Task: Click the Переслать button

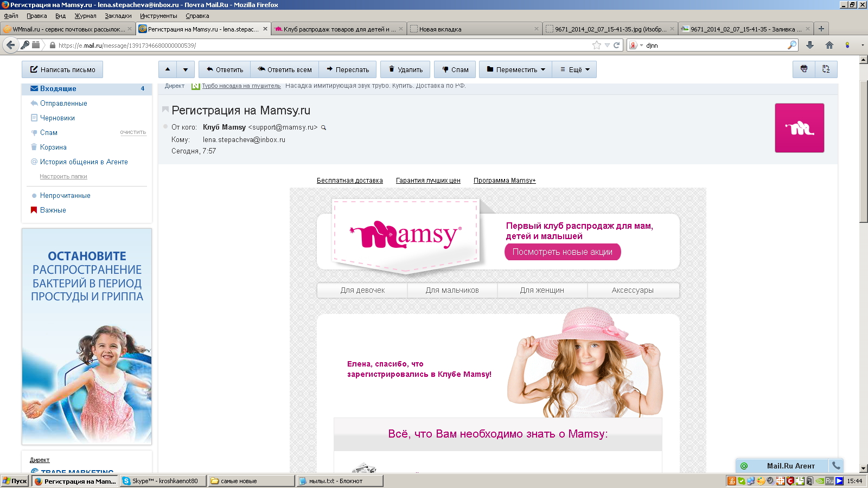Action: pyautogui.click(x=347, y=69)
